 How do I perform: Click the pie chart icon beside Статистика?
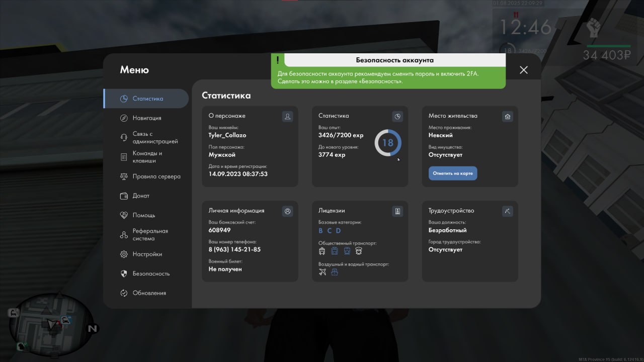click(x=124, y=99)
